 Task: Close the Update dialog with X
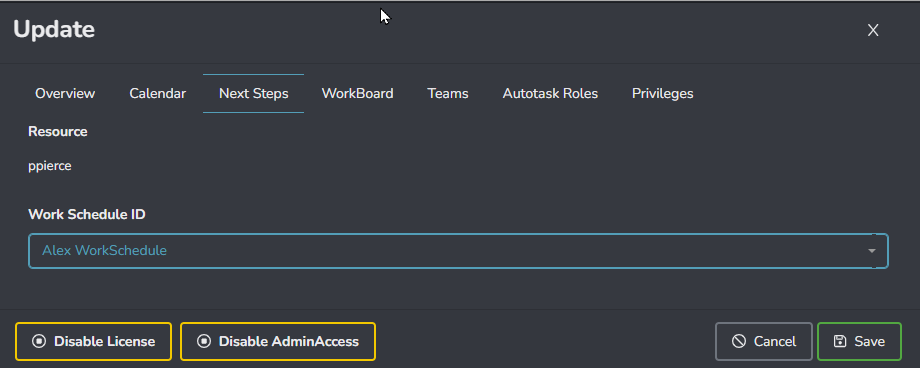pos(873,31)
